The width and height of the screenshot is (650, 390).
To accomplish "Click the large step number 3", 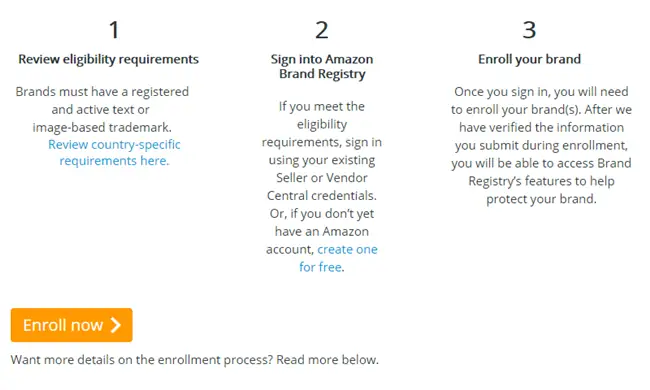I will click(x=529, y=30).
